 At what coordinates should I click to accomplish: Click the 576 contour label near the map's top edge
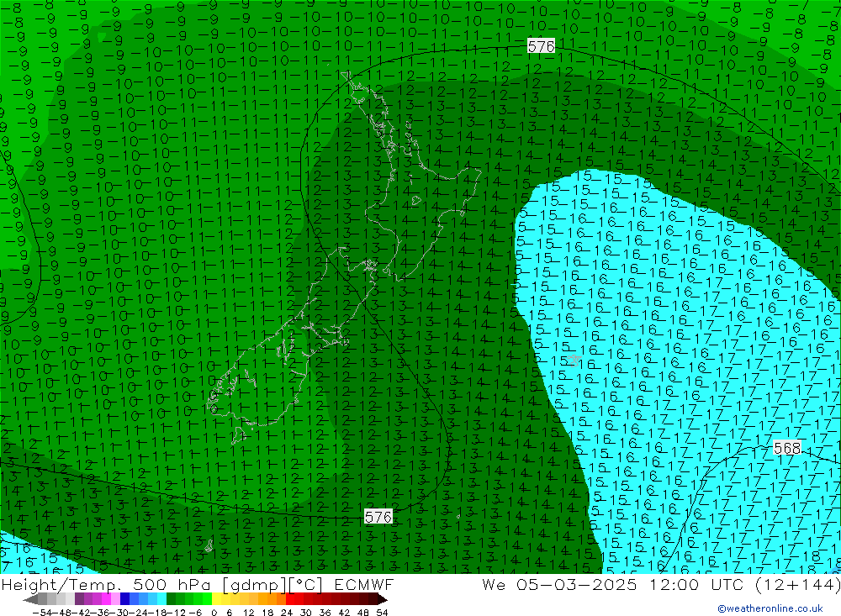[541, 47]
